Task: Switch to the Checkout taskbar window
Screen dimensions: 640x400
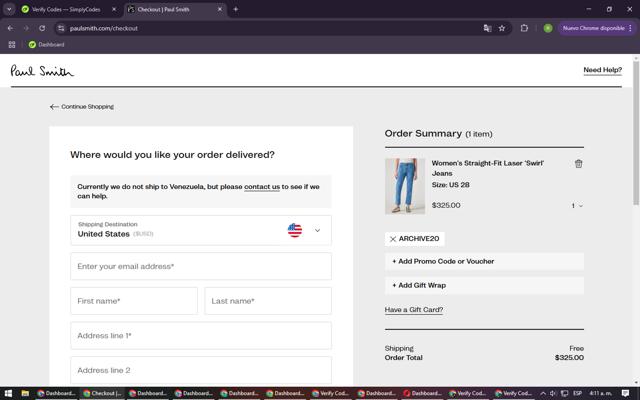Action: click(x=102, y=393)
